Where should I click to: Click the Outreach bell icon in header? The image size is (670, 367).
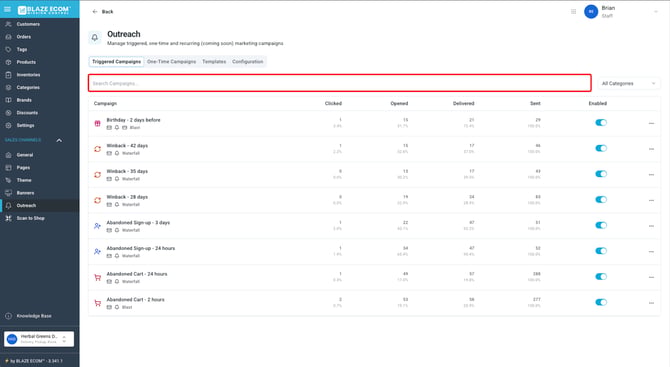[x=95, y=38]
